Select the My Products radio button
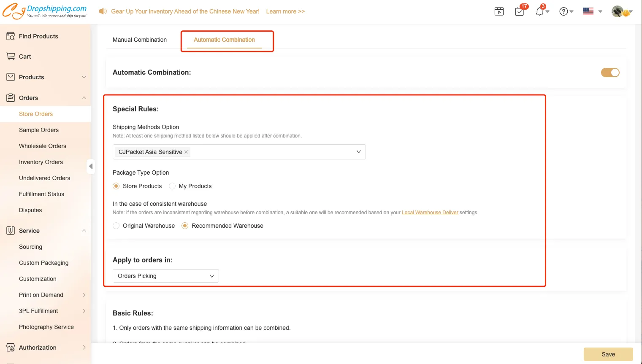Image resolution: width=642 pixels, height=364 pixels. click(x=172, y=186)
